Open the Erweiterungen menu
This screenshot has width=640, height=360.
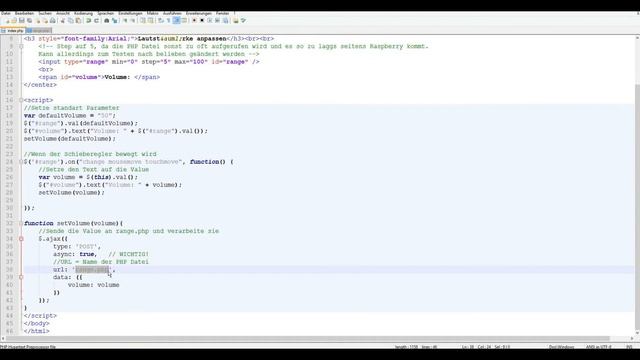coord(198,13)
